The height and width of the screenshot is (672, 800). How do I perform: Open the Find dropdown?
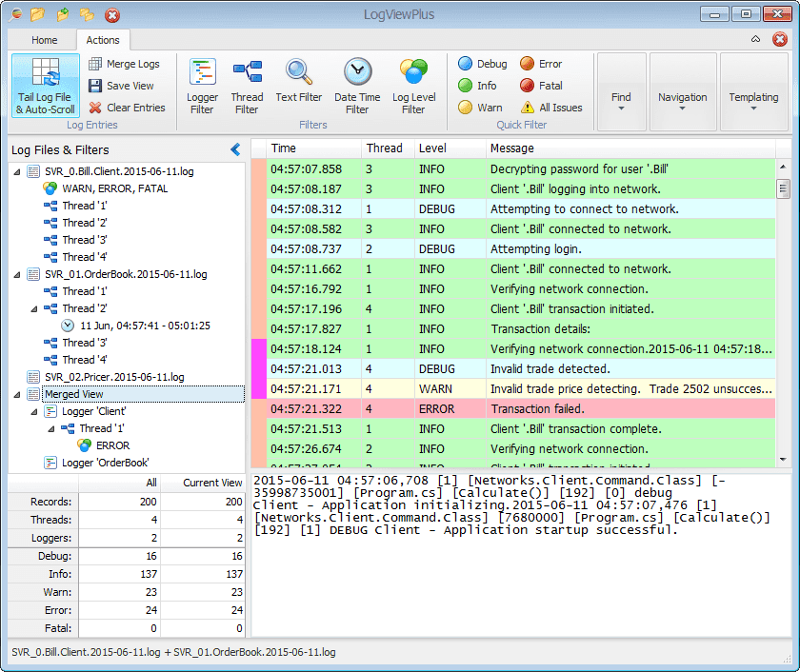click(x=621, y=91)
